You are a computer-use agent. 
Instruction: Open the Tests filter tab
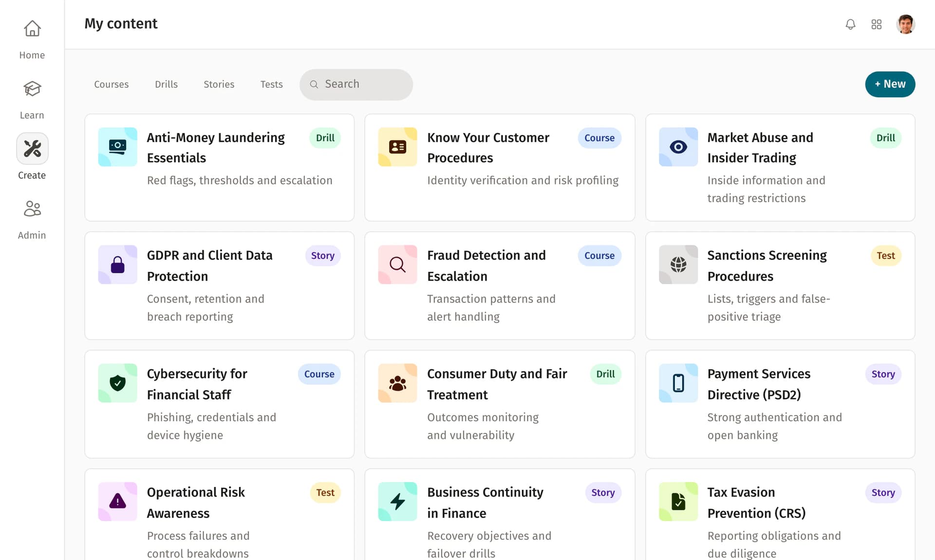[x=271, y=84]
